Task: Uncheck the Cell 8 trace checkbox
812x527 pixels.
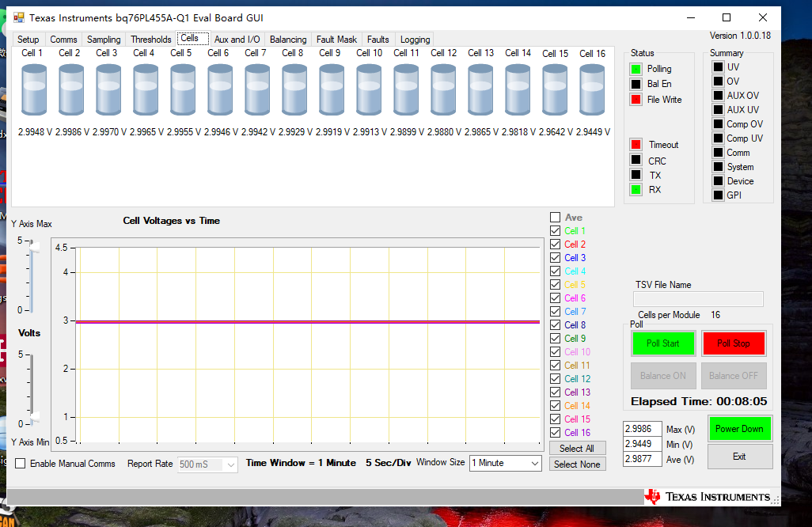Action: click(x=555, y=325)
